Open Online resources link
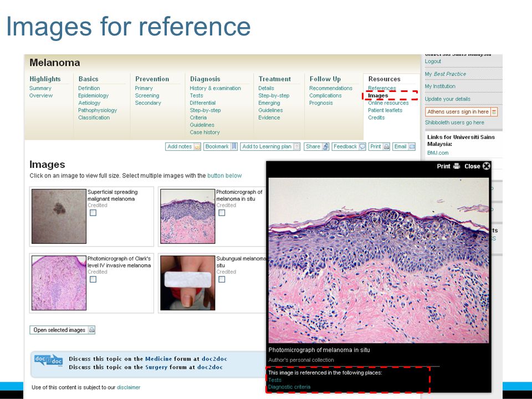 [x=388, y=103]
